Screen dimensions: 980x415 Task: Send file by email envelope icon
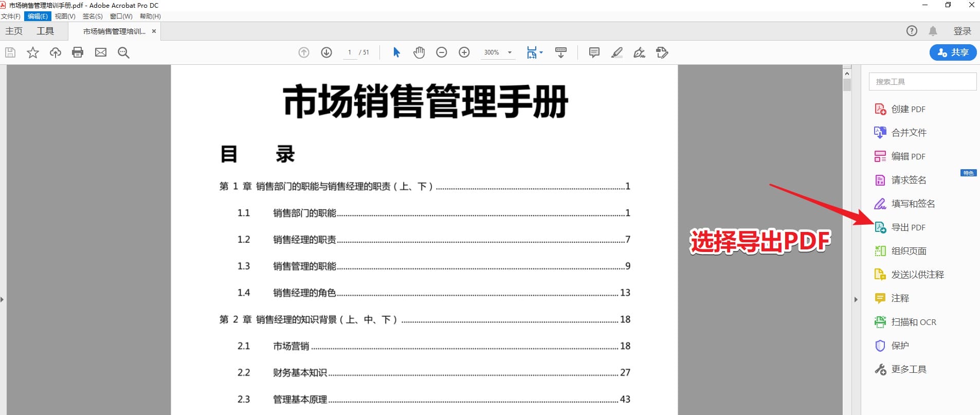click(101, 52)
